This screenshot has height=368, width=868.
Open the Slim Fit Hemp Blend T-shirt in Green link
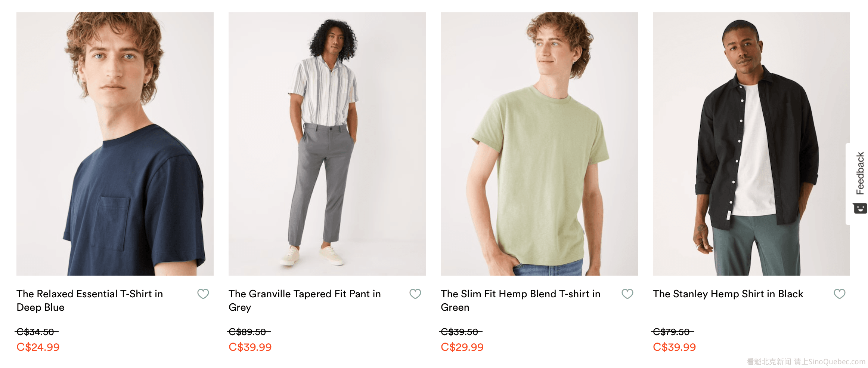[x=521, y=301]
